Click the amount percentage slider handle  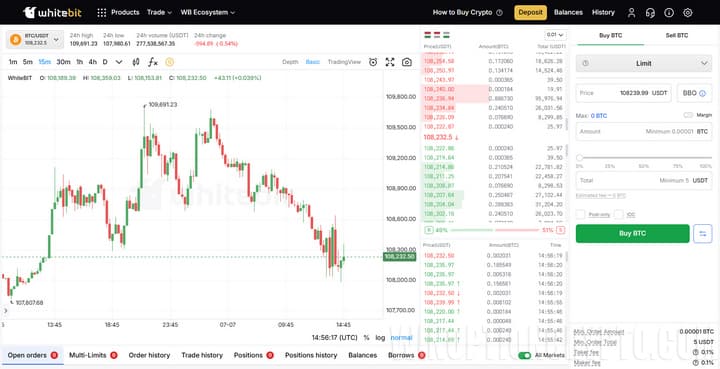click(579, 157)
